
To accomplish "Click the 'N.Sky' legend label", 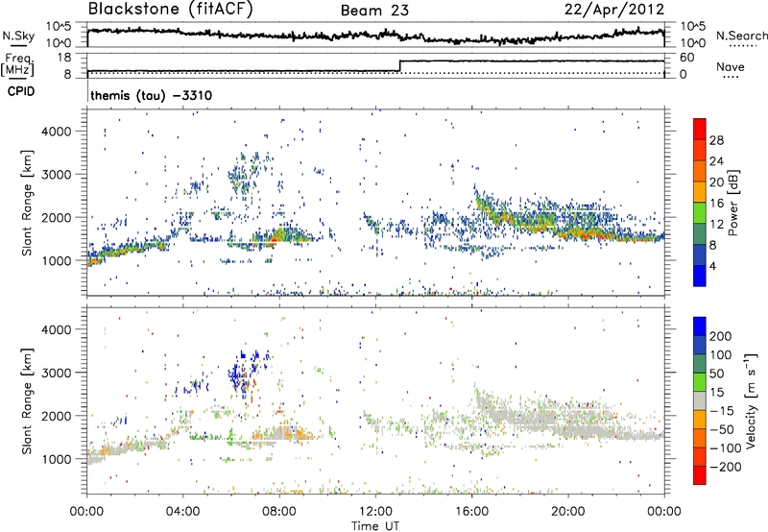I will [18, 36].
